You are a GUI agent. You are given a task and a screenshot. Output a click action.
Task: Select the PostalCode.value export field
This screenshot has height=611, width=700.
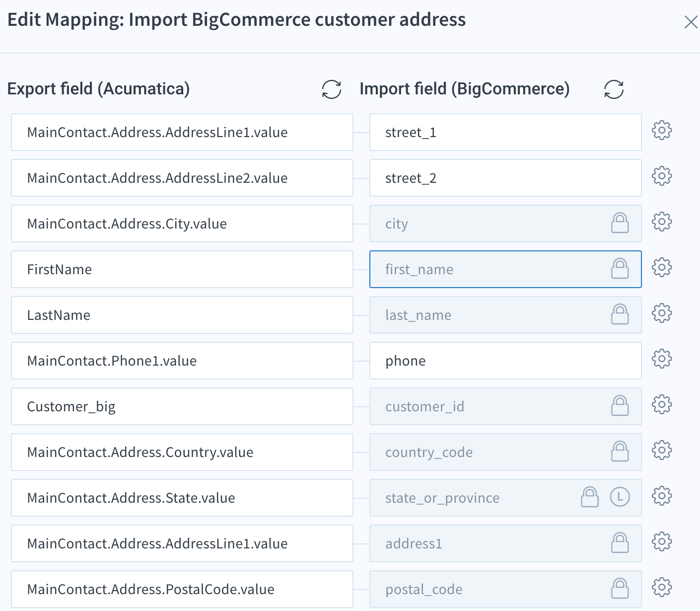(182, 589)
